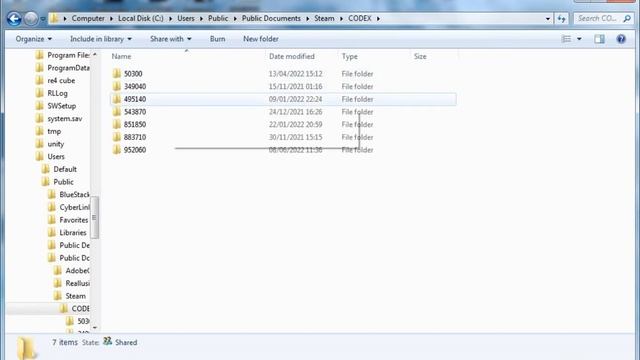Click date 13/04/2022 15:12 cell
This screenshot has width=640, height=360.
(296, 74)
